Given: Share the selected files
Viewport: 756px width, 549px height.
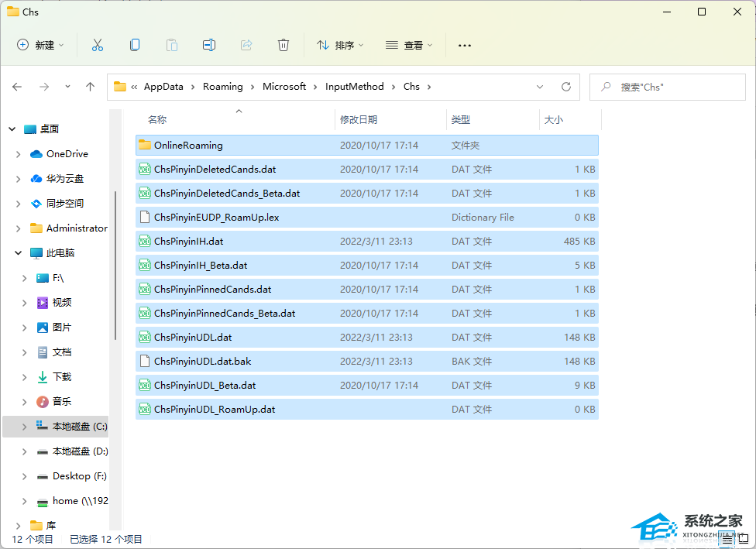Looking at the screenshot, I should click(x=246, y=45).
